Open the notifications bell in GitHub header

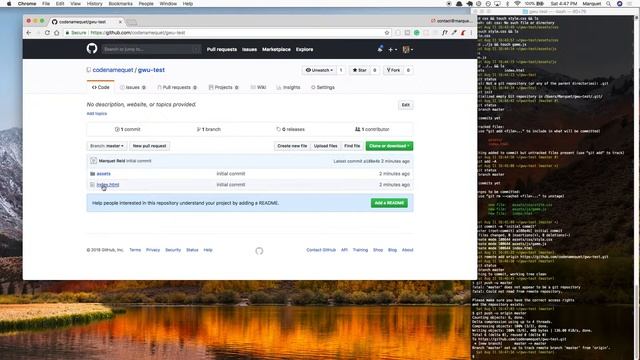click(x=380, y=49)
